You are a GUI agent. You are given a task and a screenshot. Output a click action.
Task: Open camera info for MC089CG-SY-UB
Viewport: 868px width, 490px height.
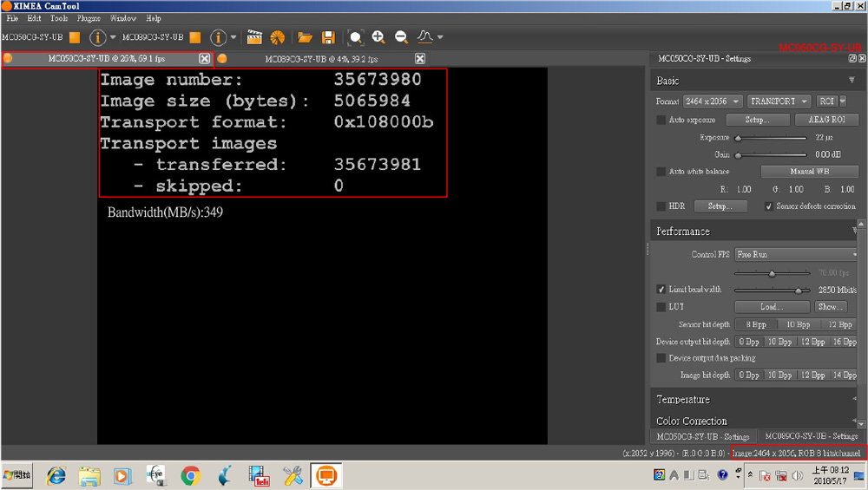tap(218, 37)
